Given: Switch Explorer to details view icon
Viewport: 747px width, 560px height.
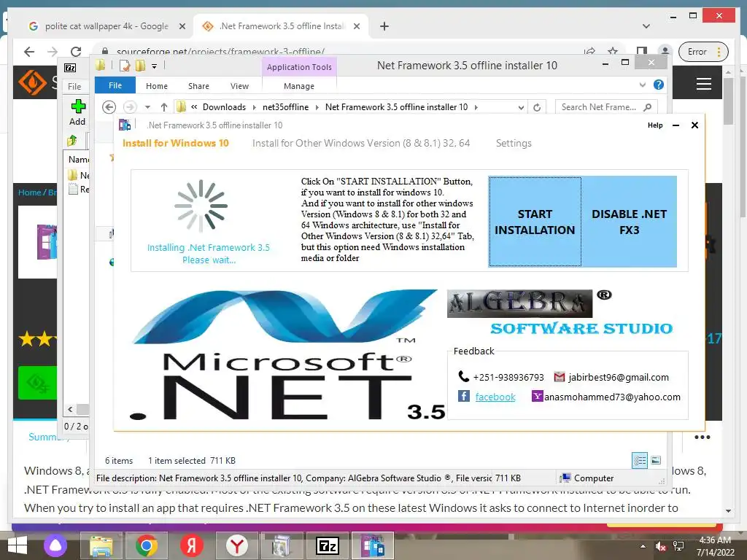Looking at the screenshot, I should click(x=640, y=460).
